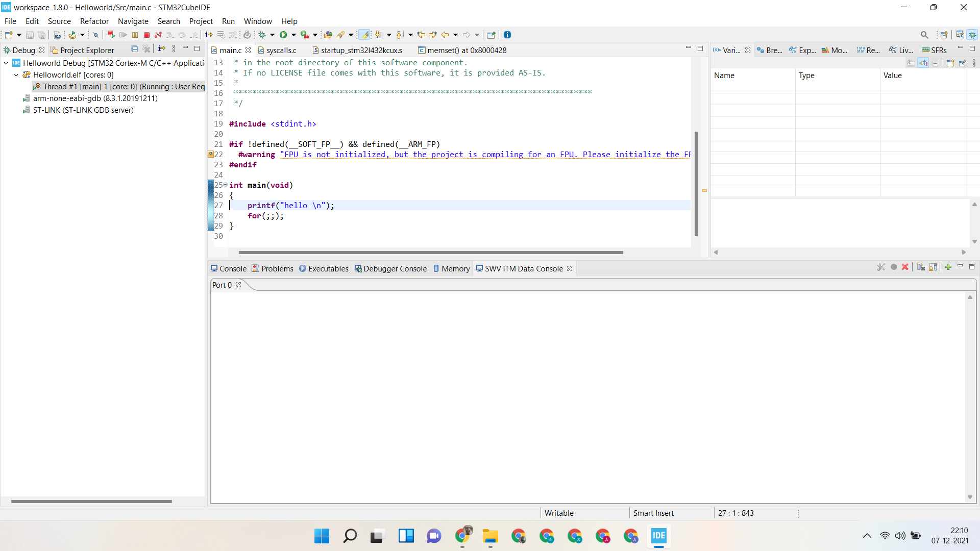
Task: Open the Project menu
Action: click(x=201, y=21)
